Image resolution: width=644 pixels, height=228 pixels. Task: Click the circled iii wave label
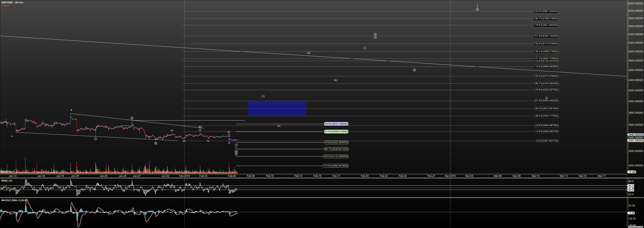[x=156, y=143]
